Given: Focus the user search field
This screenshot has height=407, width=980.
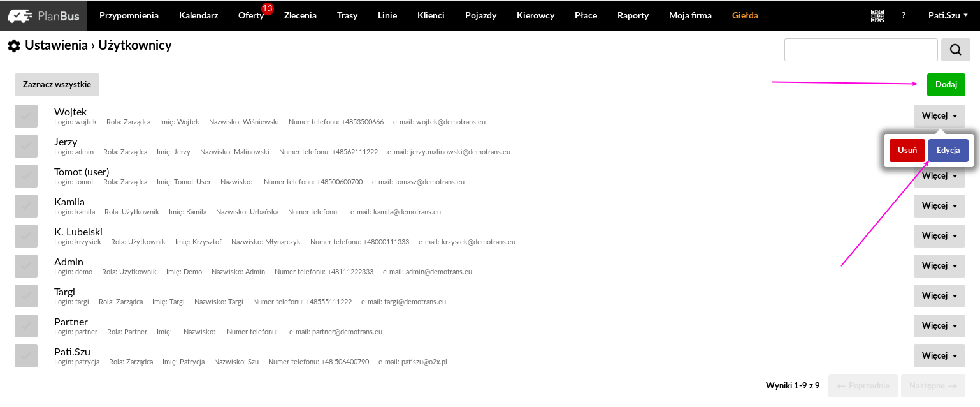Looking at the screenshot, I should [861, 50].
